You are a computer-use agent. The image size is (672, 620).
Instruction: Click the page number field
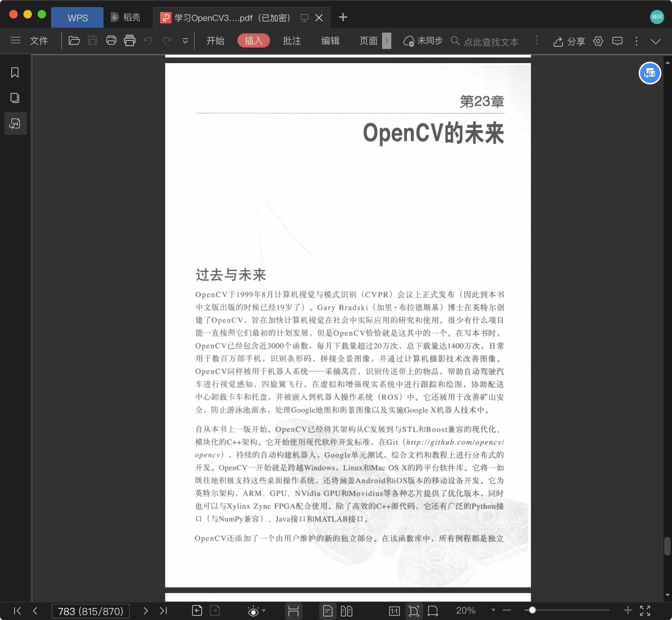pos(91,611)
